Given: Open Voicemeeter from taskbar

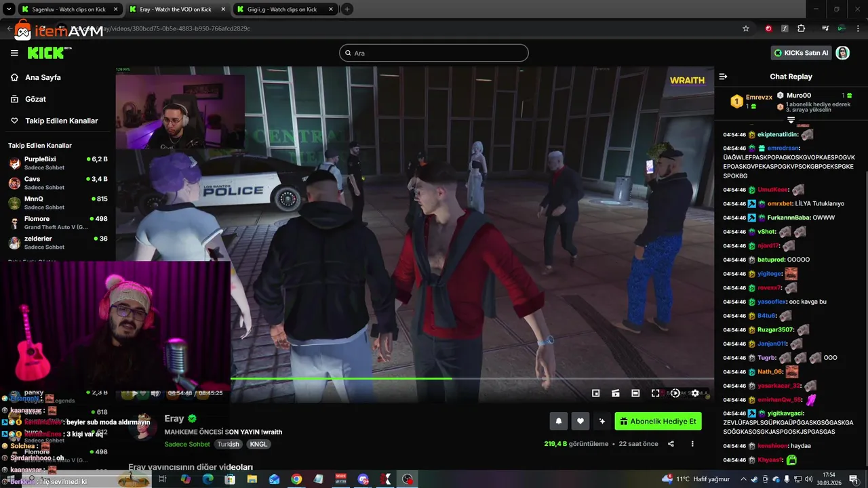Looking at the screenshot, I should 340,479.
